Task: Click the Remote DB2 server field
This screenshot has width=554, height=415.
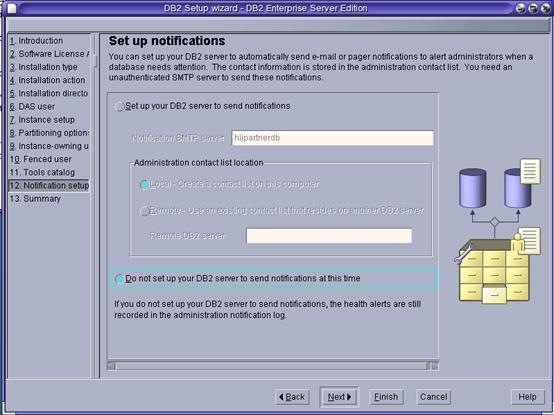Action: [x=329, y=236]
